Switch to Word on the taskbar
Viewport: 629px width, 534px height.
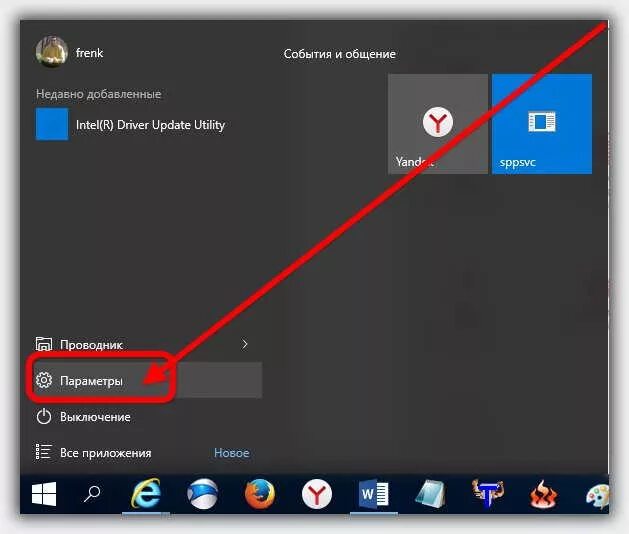click(x=373, y=494)
